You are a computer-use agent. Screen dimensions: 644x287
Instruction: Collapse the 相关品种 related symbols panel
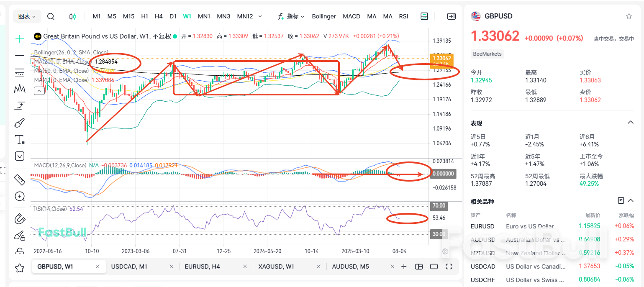pos(631,200)
